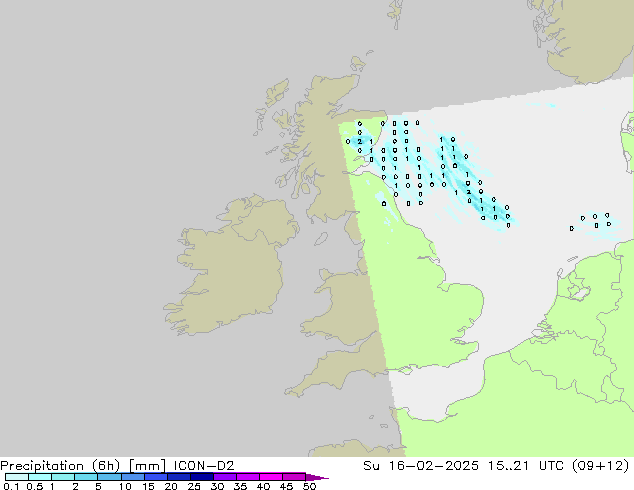The width and height of the screenshot is (634, 490).
Task: Click the "50" legend scale label
Action: pos(309,486)
